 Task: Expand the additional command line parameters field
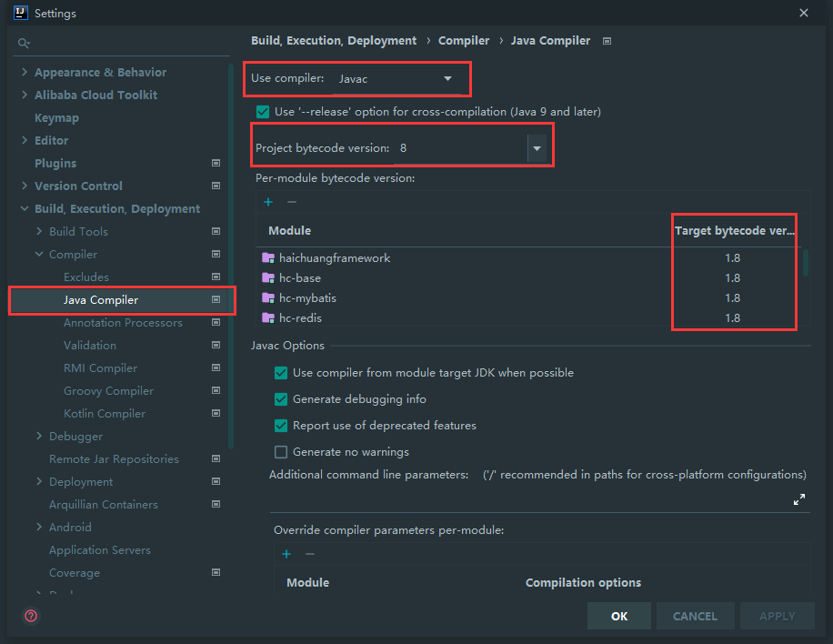[x=799, y=499]
